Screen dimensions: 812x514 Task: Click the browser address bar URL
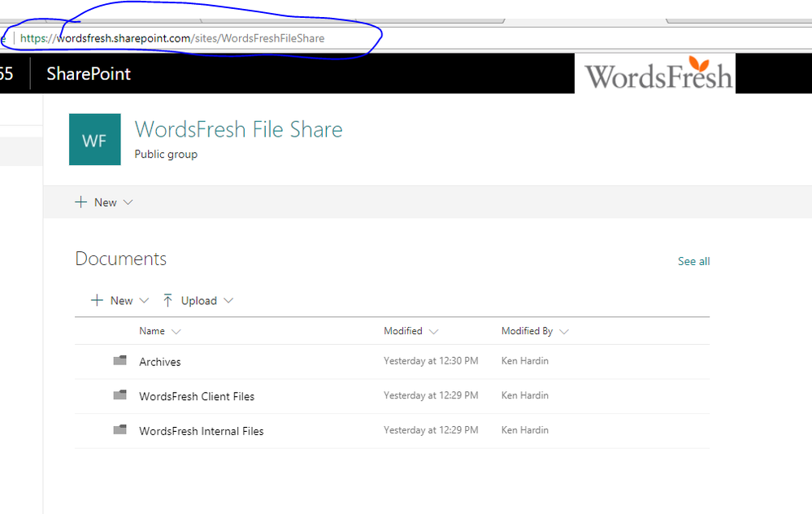[172, 38]
